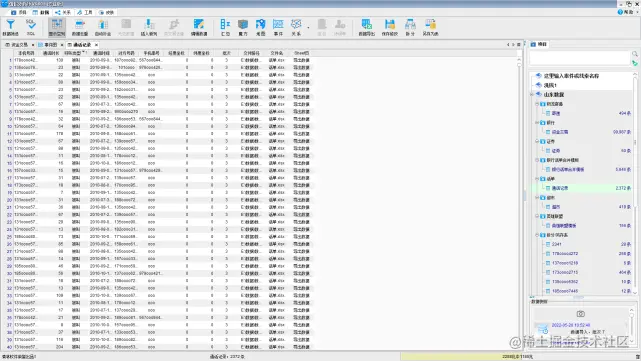Collapse the 话单 folder node

[537, 179]
